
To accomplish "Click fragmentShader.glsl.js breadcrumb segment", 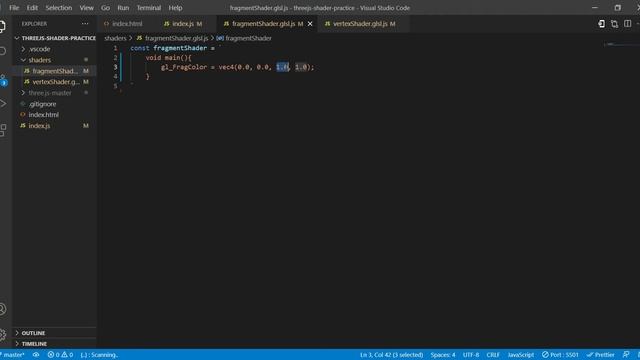I will (173, 38).
